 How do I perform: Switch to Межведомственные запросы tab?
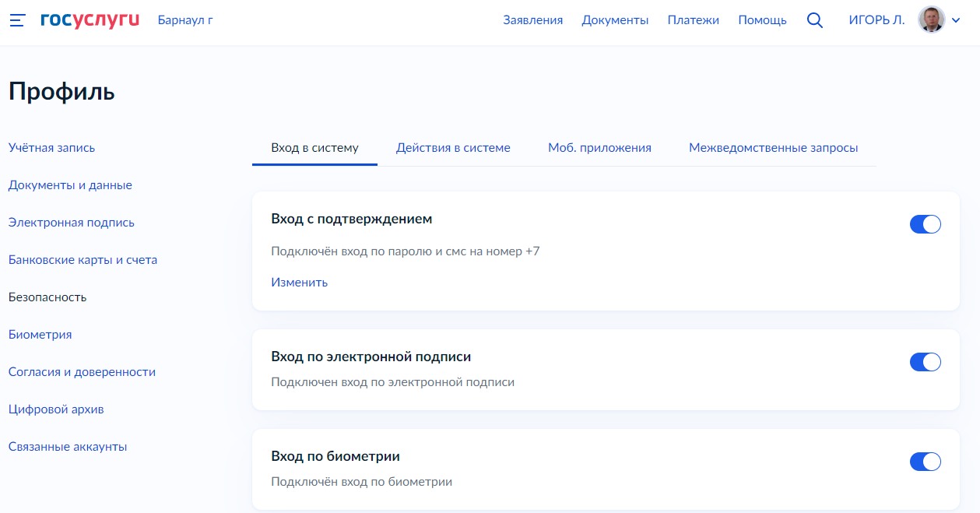[774, 148]
